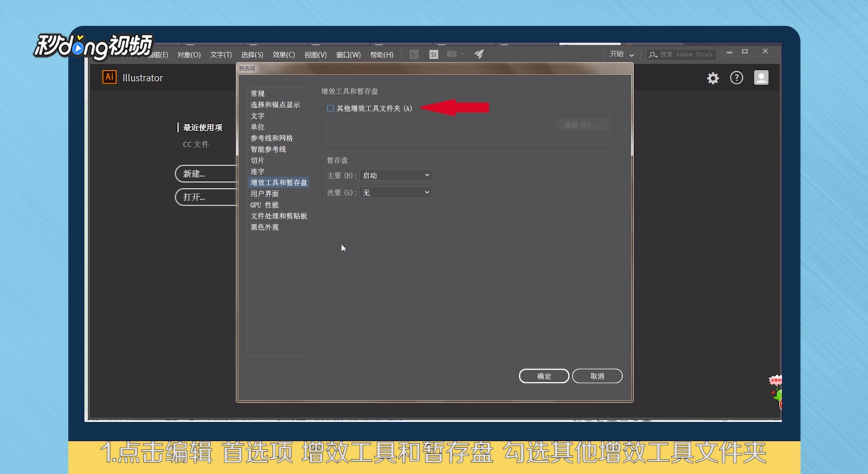
Task: Open the Bridge (Br) icon
Action: [413, 54]
